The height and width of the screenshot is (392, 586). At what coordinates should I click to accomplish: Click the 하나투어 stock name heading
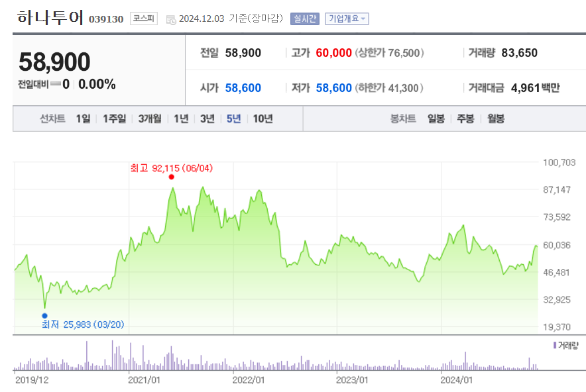(50, 17)
